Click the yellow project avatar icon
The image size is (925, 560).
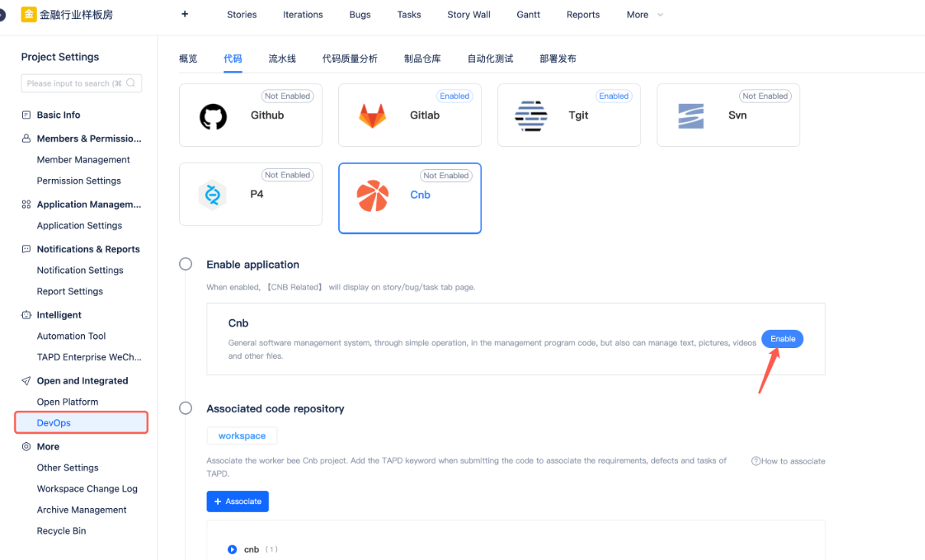[x=28, y=15]
